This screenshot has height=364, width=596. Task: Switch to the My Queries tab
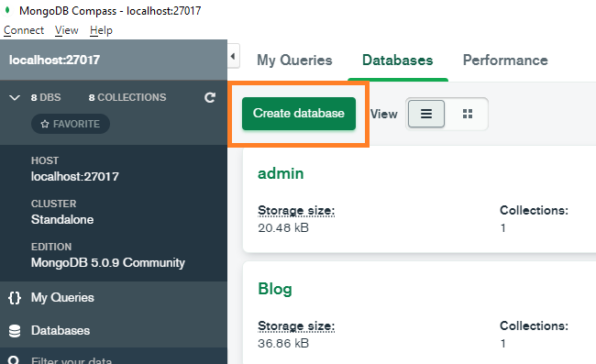(x=294, y=60)
